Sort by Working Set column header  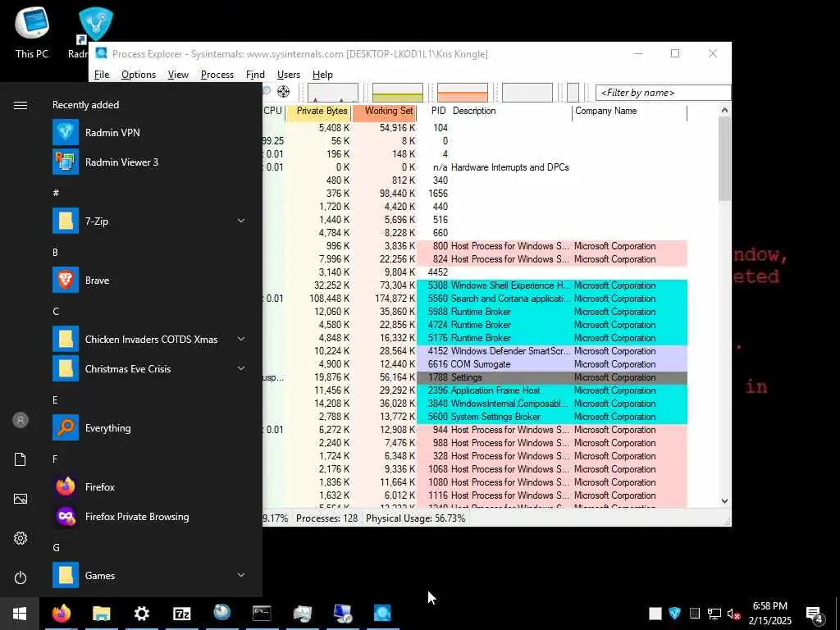click(385, 111)
